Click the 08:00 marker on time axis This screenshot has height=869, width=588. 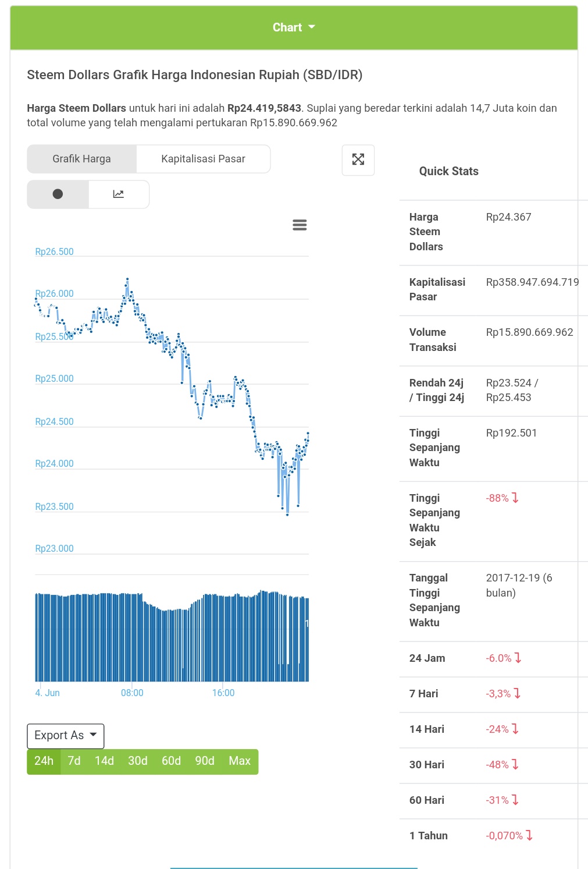(132, 693)
